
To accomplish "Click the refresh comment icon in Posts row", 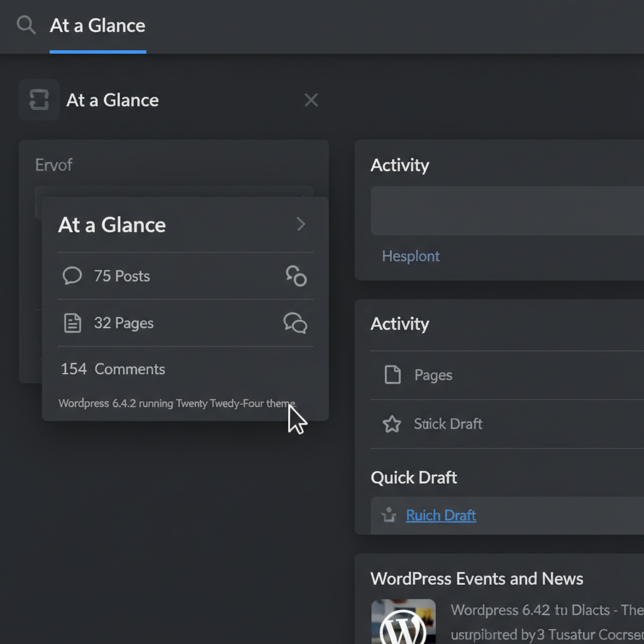I will coord(296,276).
